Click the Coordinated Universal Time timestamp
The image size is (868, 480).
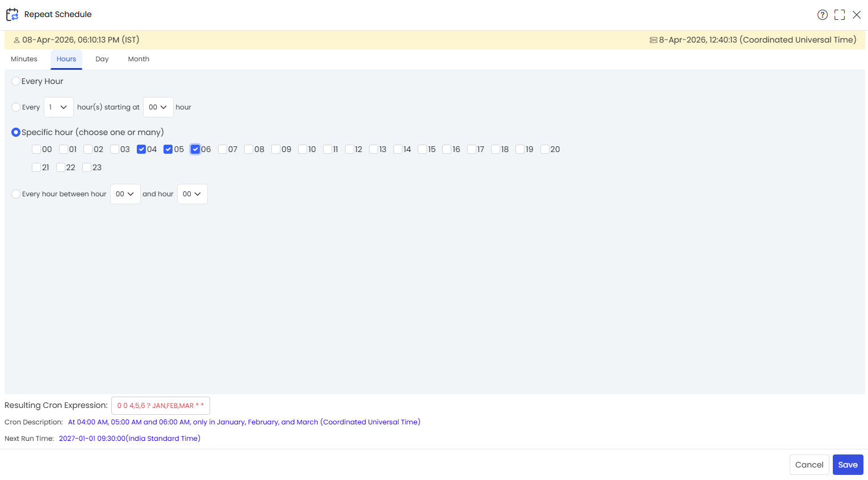pos(757,40)
